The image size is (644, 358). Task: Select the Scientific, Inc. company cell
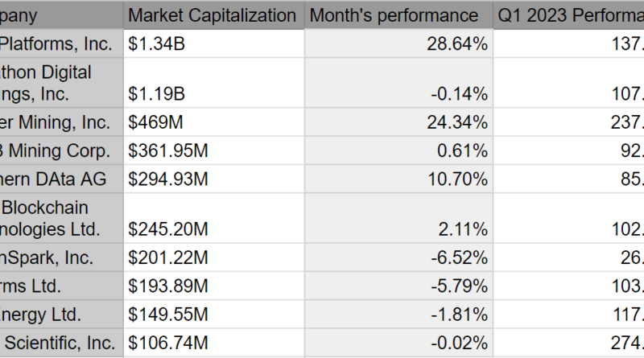pyautogui.click(x=62, y=343)
